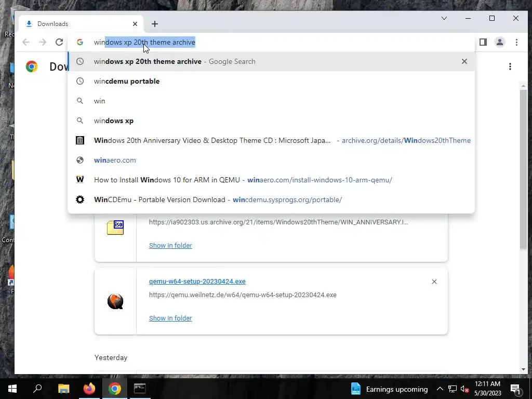Viewport: 532px width, 399px height.
Task: Click the scrollbar down arrow
Action: pyautogui.click(x=523, y=369)
